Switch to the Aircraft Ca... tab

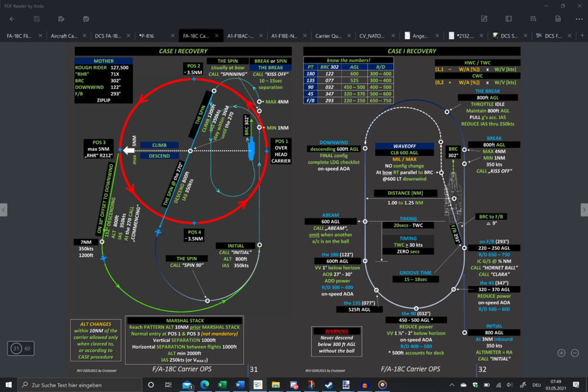64,36
